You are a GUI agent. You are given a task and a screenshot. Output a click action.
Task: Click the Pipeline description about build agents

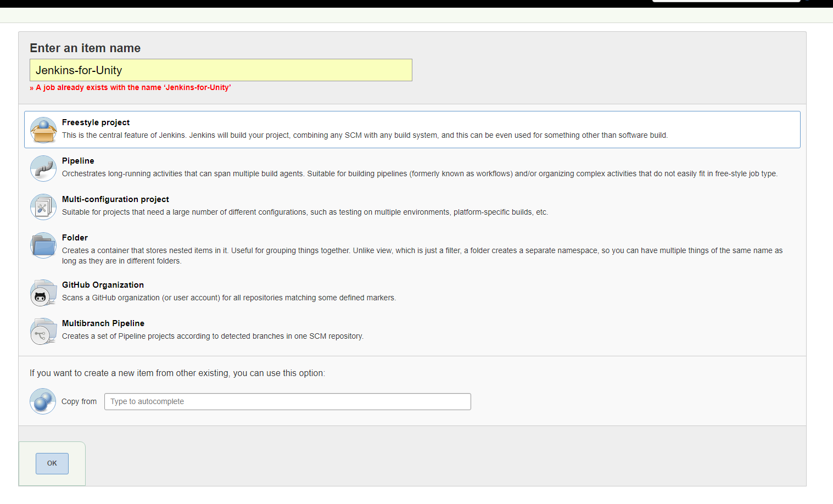point(420,173)
